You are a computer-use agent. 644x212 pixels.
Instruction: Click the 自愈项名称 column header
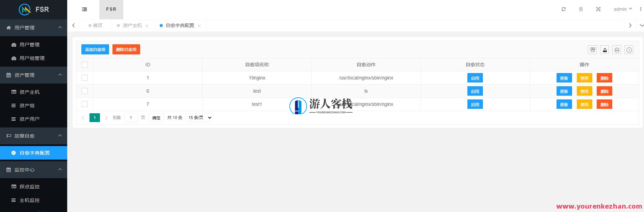tap(257, 65)
